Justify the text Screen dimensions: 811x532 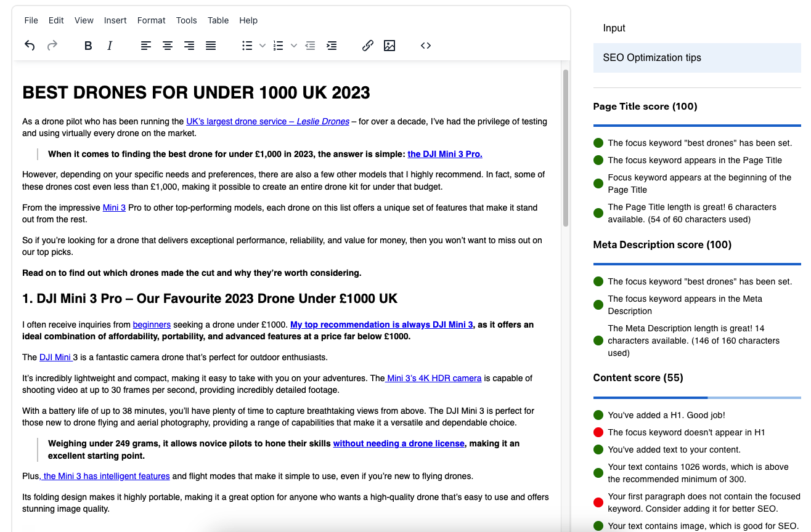(211, 46)
